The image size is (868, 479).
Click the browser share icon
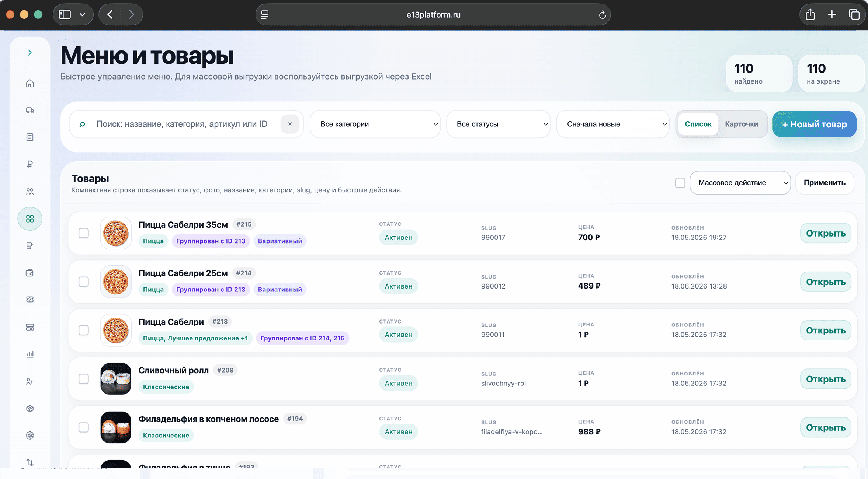(x=810, y=14)
